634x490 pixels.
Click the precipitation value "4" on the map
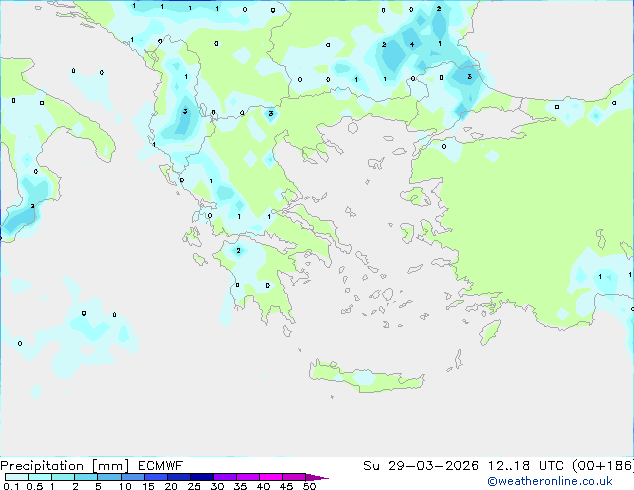[412, 44]
